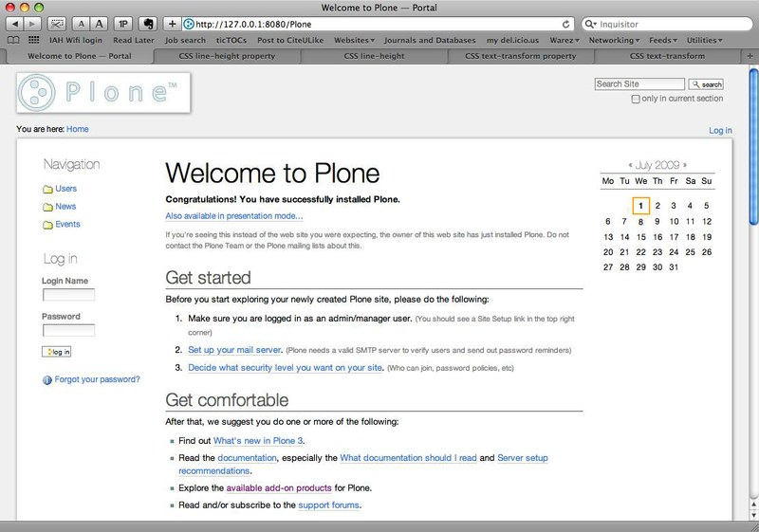
Task: Open the Networking bookmarks dropdown
Action: point(614,40)
